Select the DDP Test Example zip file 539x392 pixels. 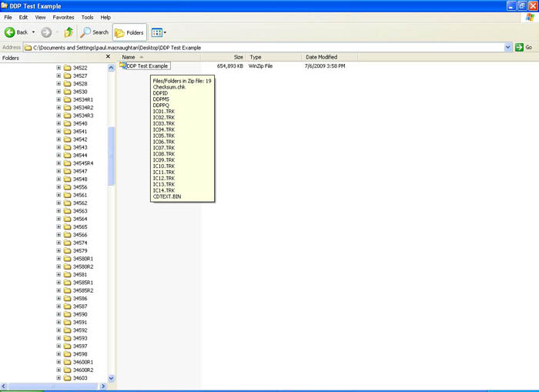coord(147,65)
